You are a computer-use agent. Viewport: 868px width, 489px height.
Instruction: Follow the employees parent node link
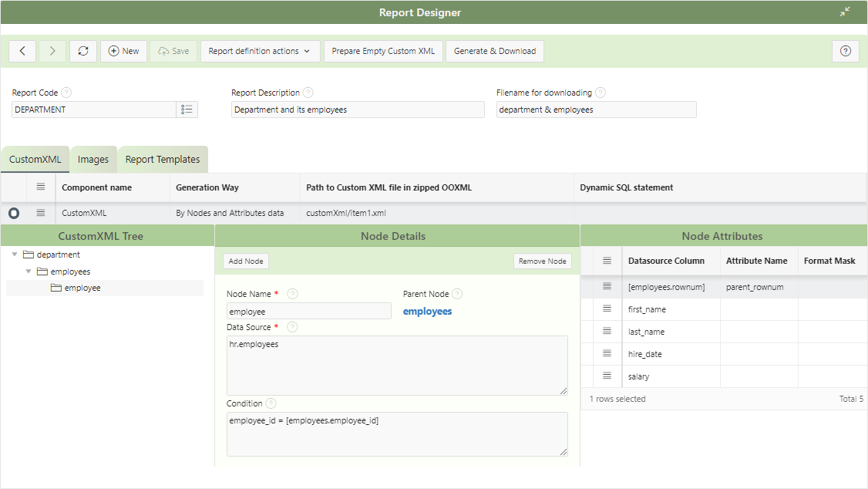(427, 312)
